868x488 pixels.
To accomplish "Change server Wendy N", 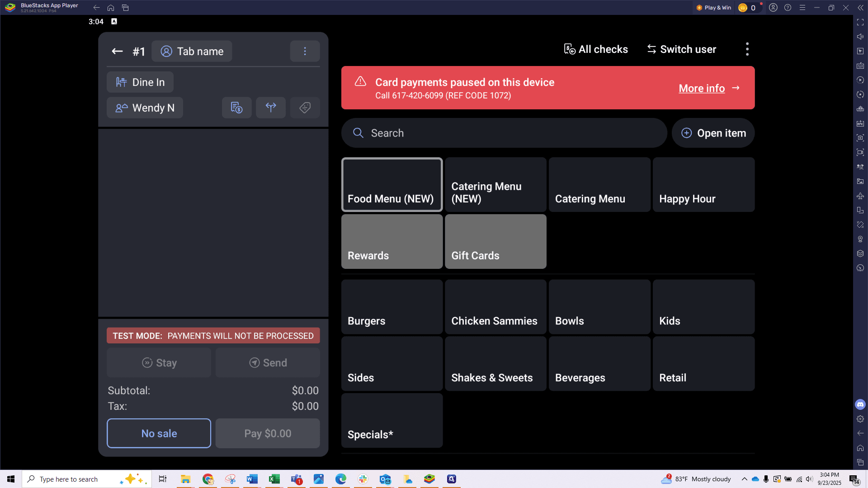I will click(145, 108).
